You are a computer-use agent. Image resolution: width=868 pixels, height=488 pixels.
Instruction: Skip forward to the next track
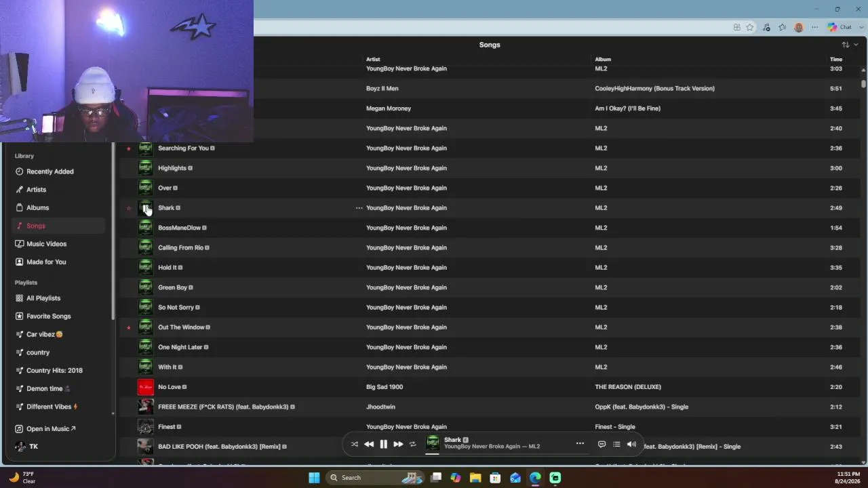pyautogui.click(x=398, y=445)
